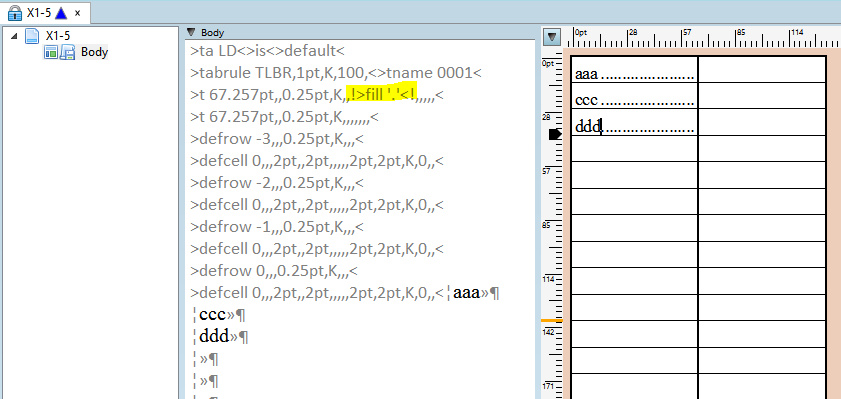
Task: Select the Body tree item
Action: 94,52
